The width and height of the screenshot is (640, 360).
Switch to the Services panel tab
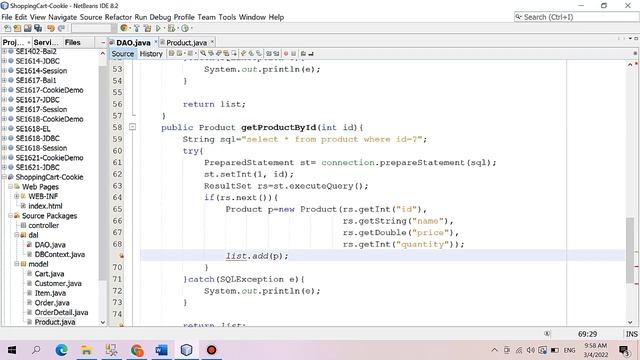tap(45, 42)
